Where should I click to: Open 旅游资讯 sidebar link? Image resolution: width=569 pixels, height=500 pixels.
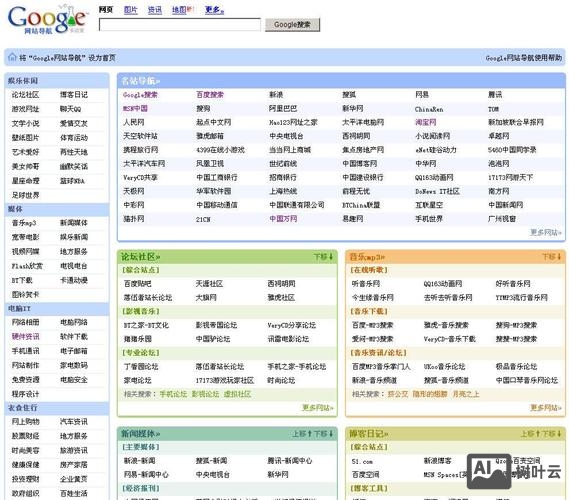coord(74,450)
